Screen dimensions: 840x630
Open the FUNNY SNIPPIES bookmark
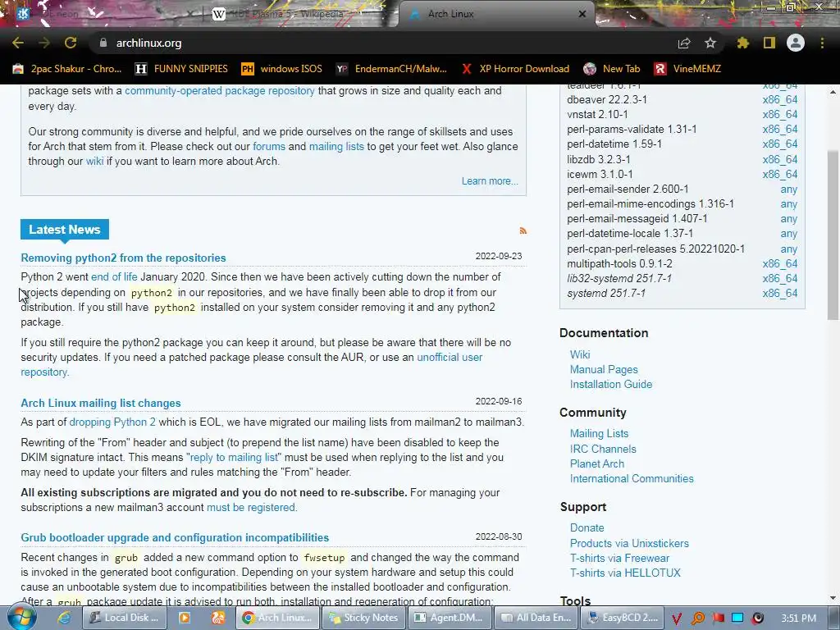click(181, 69)
